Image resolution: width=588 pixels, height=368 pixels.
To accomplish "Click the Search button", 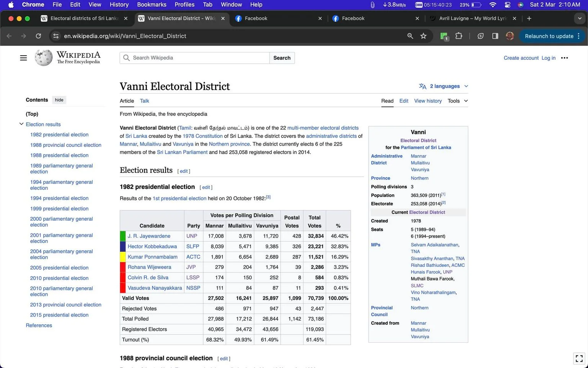I will point(282,58).
